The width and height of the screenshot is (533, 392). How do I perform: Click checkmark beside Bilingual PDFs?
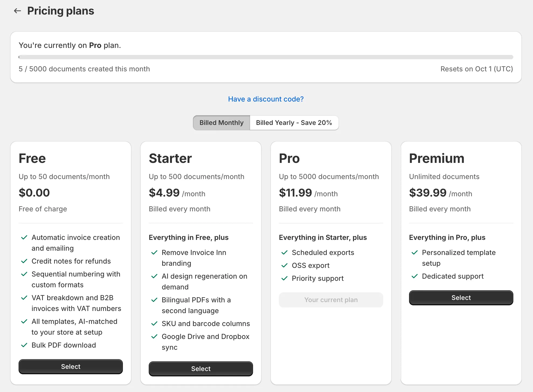(154, 300)
